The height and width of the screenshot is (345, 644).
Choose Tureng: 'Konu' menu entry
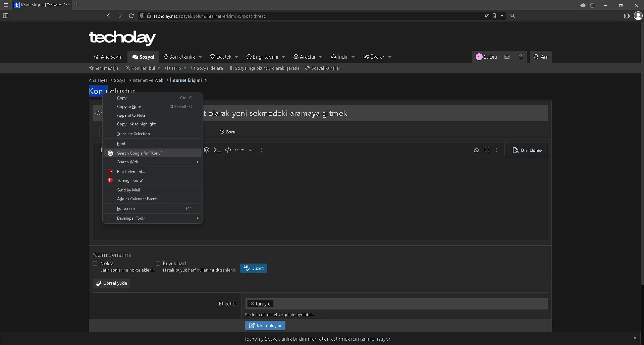coord(153,180)
